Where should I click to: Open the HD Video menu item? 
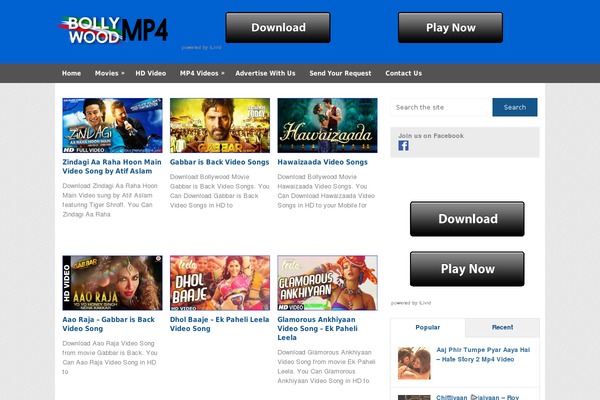pyautogui.click(x=150, y=73)
